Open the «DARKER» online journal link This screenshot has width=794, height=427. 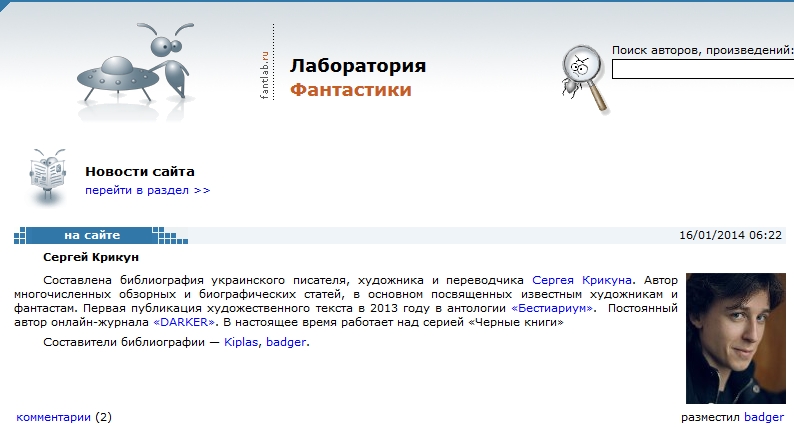[183, 324]
